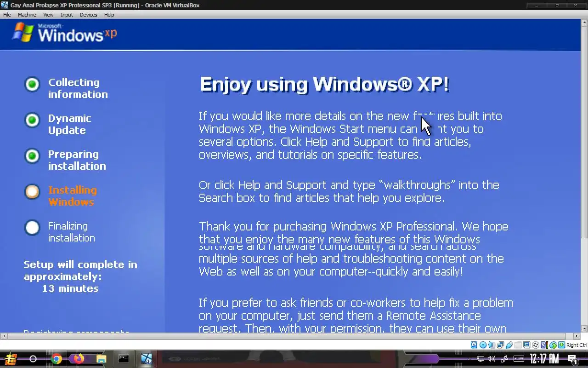Click the audio status icon in VirtualBox
Viewport: 588px width, 368px height.
(492, 345)
